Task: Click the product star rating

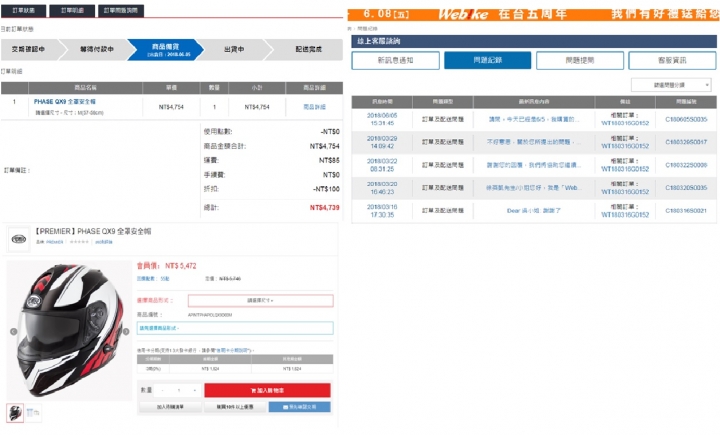Action: pos(79,242)
